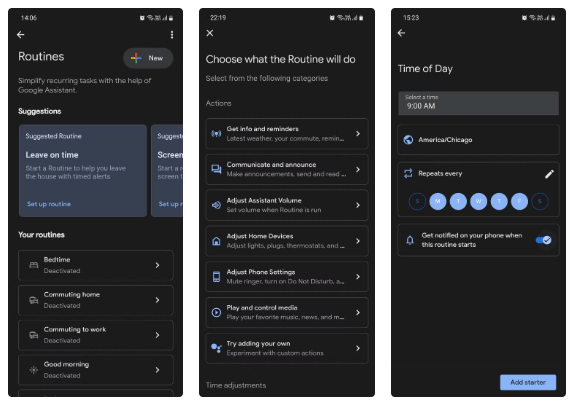Toggle the Friday day circle
The image size is (572, 404).
pyautogui.click(x=519, y=201)
